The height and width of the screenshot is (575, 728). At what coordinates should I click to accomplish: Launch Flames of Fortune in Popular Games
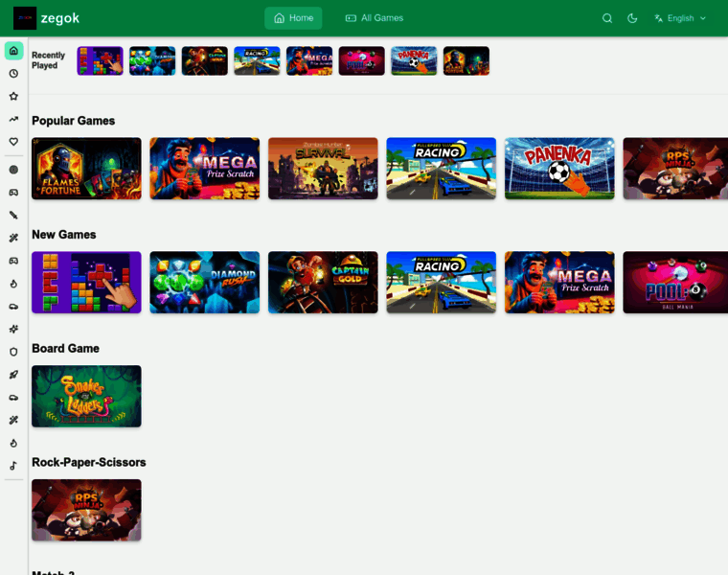[86, 168]
